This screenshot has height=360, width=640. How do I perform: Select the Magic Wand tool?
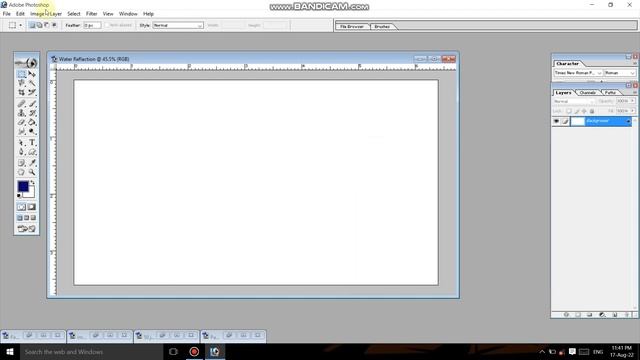(32, 83)
